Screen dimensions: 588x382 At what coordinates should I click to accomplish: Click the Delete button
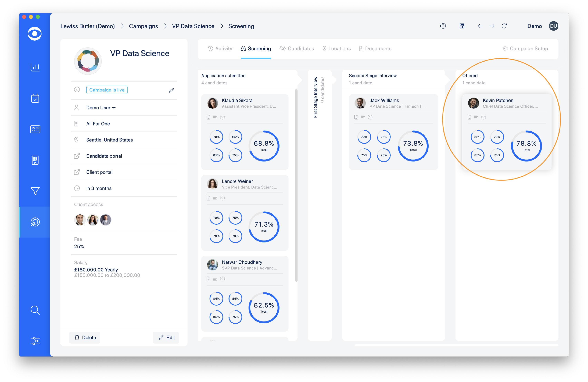tap(85, 338)
